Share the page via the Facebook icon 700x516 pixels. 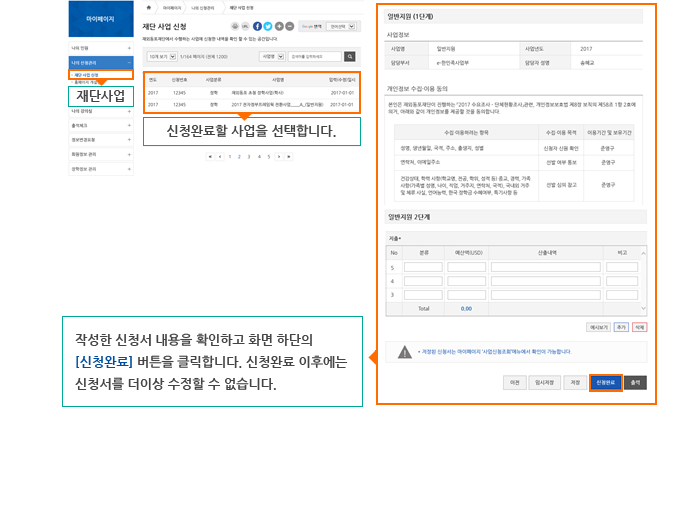click(257, 26)
